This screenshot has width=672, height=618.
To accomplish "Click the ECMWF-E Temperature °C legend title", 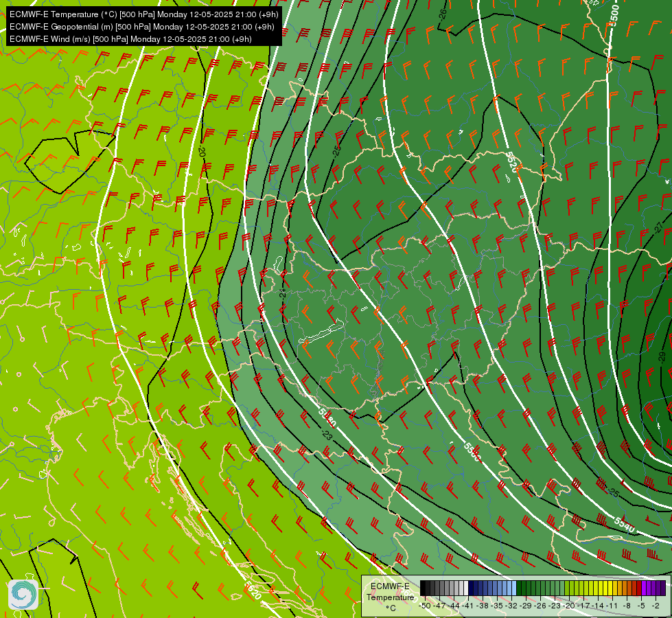I will pos(390,597).
